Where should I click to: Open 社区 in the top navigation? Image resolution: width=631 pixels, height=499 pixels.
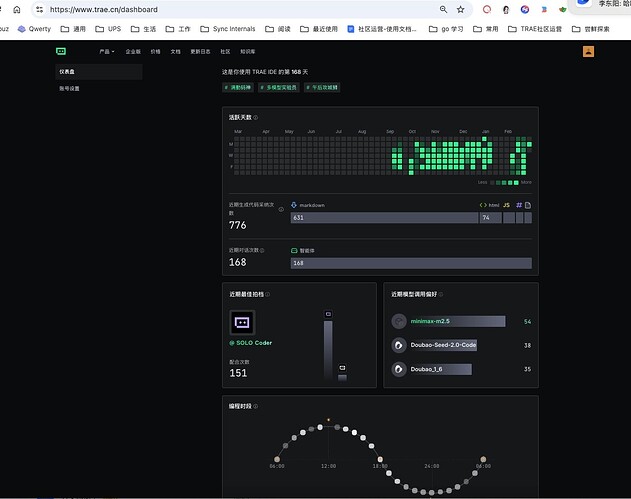click(225, 52)
